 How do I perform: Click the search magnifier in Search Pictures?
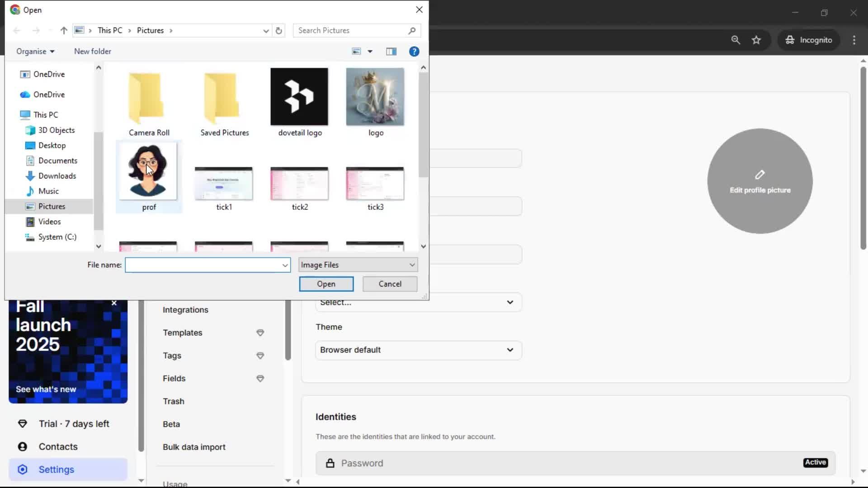(x=411, y=31)
